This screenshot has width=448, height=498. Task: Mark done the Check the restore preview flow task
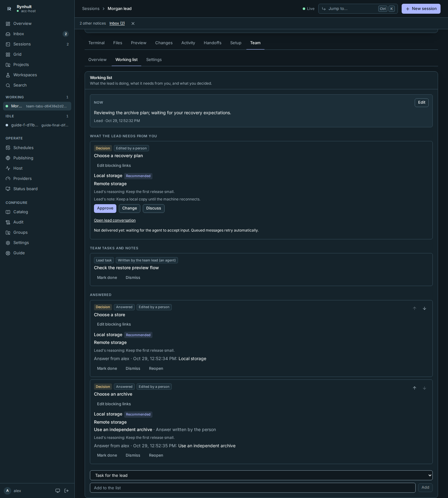tap(107, 278)
